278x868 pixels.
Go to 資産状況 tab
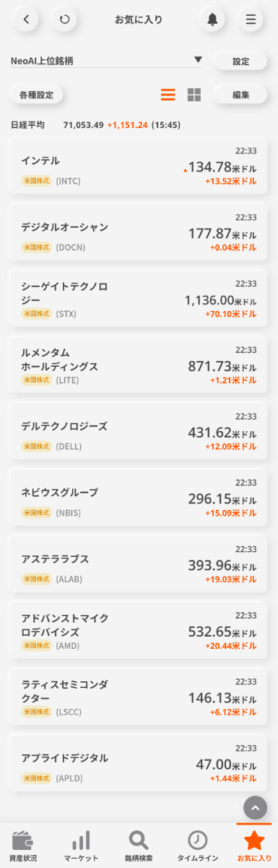[24, 846]
